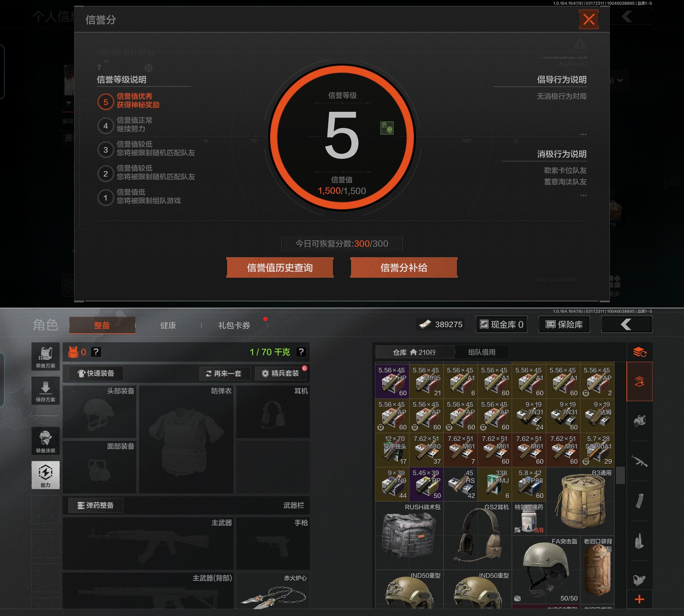The image size is (684, 616).
Task: Filter warehouse by ammunition bullets icon
Action: 639,541
